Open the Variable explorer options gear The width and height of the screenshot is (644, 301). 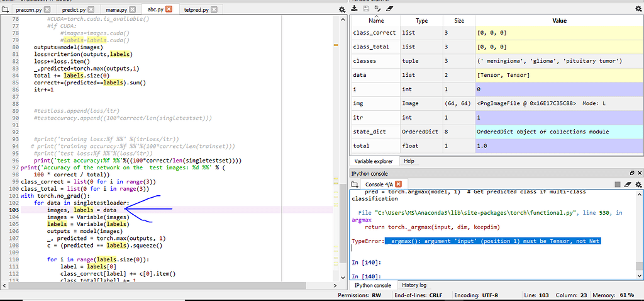click(x=638, y=9)
